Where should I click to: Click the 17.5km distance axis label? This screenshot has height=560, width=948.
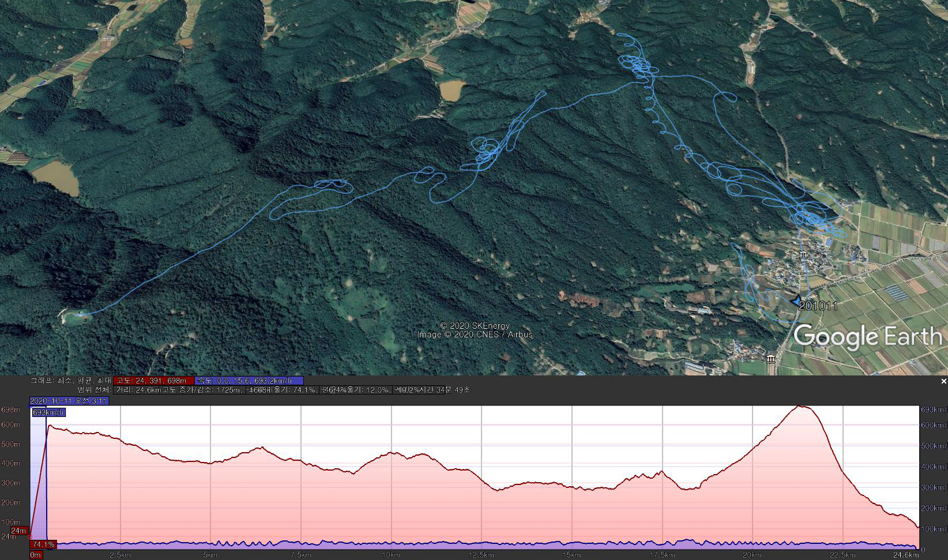point(662,555)
